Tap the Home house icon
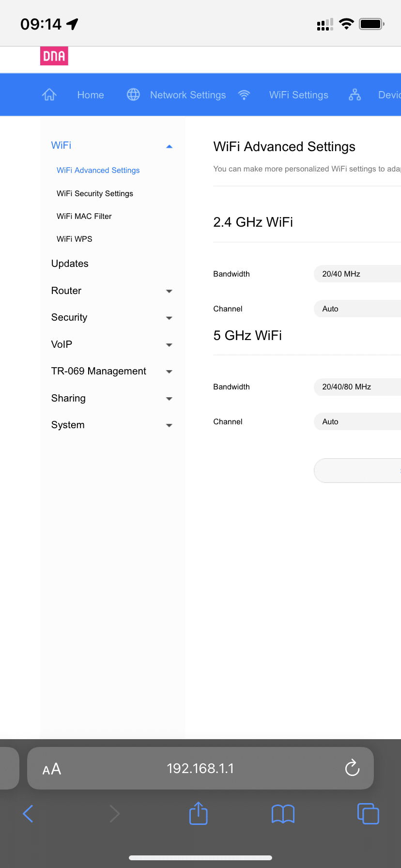401x868 pixels. 49,95
